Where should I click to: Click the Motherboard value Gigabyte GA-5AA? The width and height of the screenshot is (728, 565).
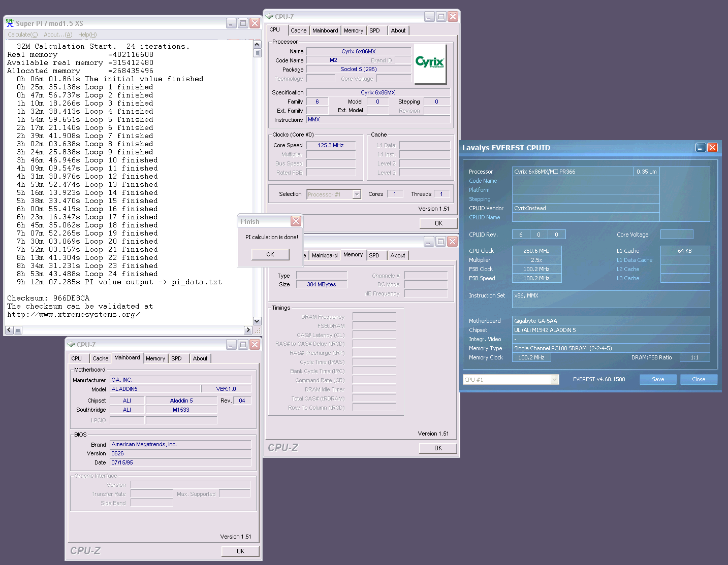point(611,321)
